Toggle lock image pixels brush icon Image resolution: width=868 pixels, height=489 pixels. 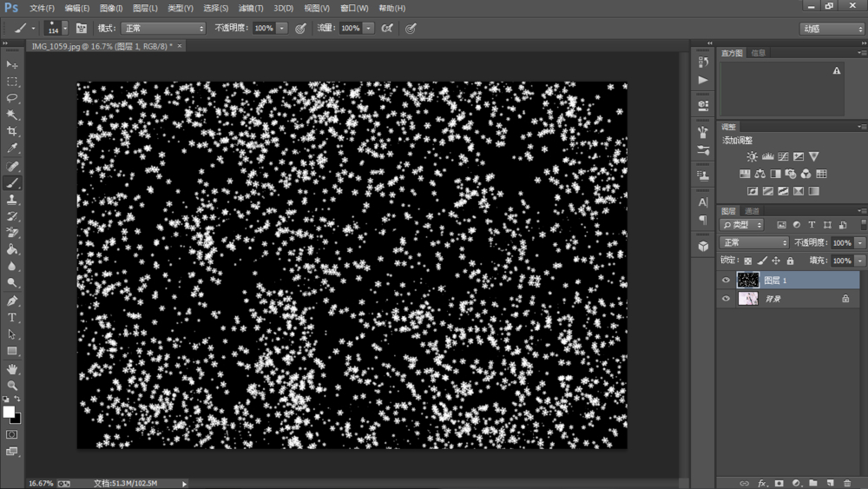coord(762,261)
